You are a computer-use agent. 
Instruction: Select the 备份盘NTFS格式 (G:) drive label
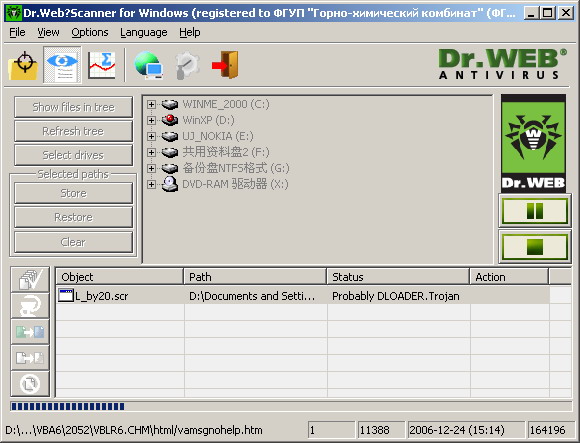[x=236, y=168]
